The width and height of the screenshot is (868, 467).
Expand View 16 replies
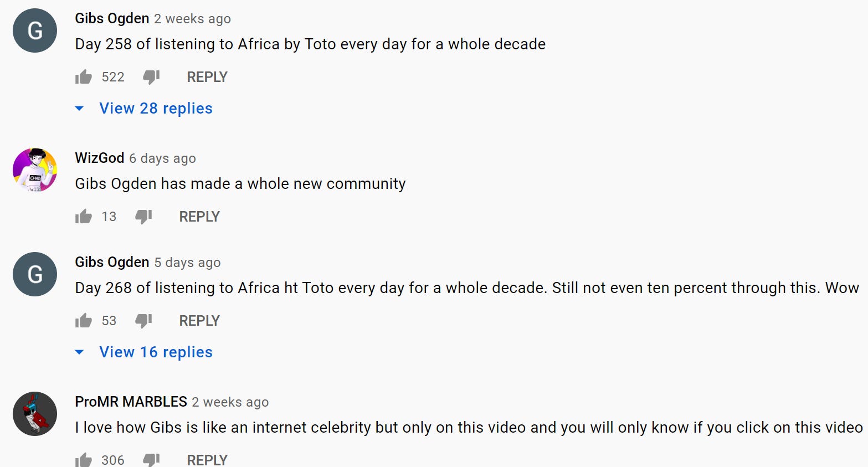point(156,352)
